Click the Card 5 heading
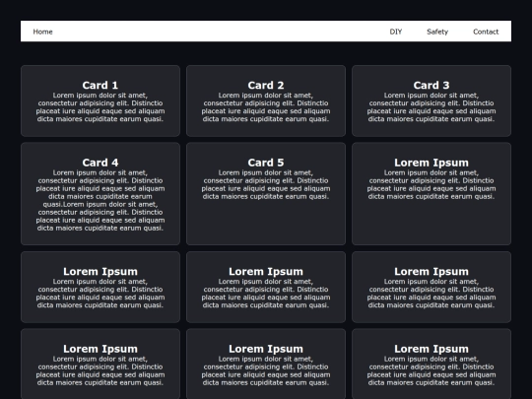This screenshot has width=532, height=399. pos(266,163)
